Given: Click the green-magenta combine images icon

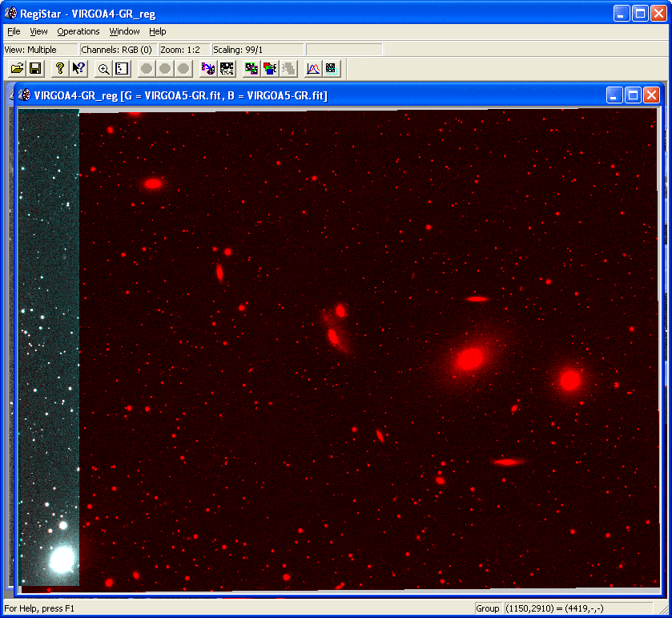Looking at the screenshot, I should click(251, 69).
